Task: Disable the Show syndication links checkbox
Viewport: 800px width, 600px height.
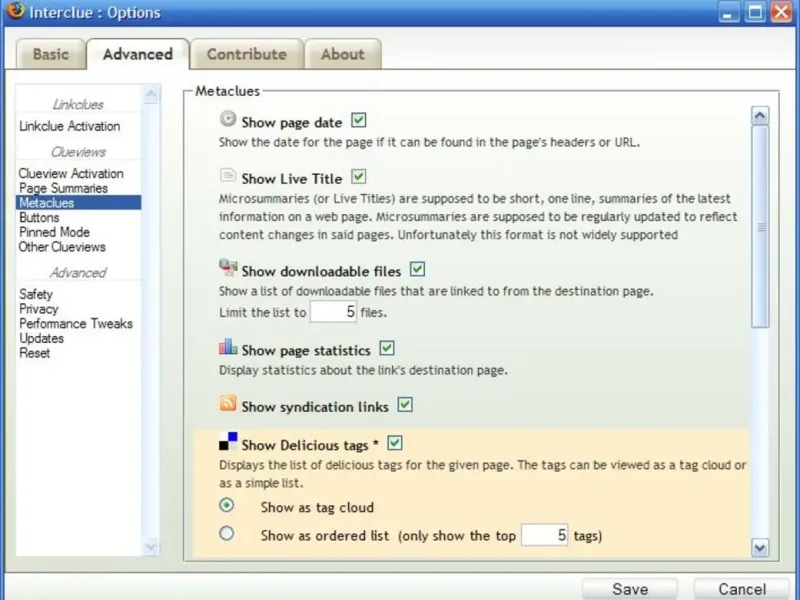Action: coord(405,405)
